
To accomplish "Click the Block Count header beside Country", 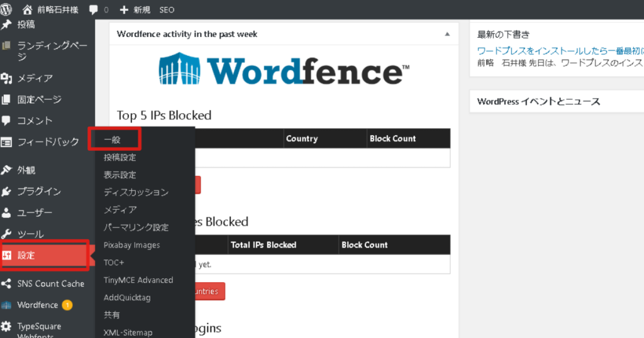I will point(392,139).
